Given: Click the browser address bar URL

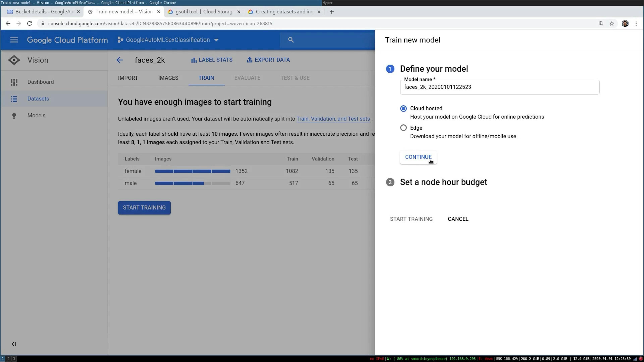Looking at the screenshot, I should [160, 23].
